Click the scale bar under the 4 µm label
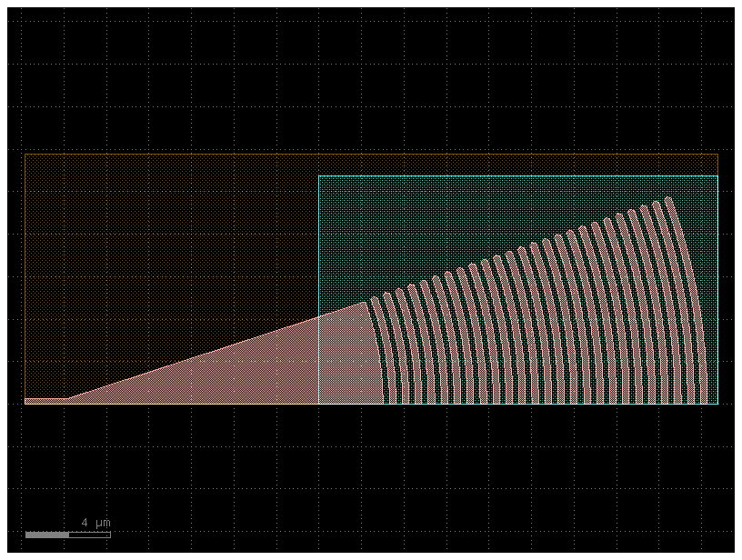This screenshot has width=742, height=560. [x=68, y=535]
